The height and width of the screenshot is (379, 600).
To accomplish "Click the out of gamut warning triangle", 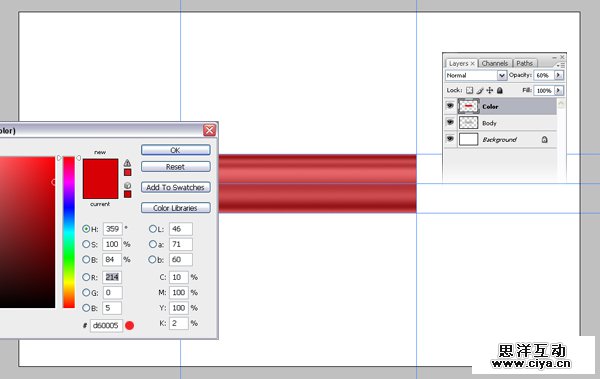I will coord(127,163).
